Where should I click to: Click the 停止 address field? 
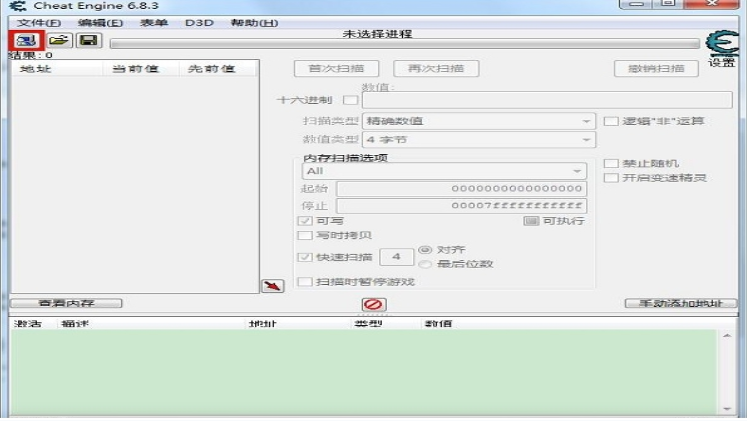(461, 206)
